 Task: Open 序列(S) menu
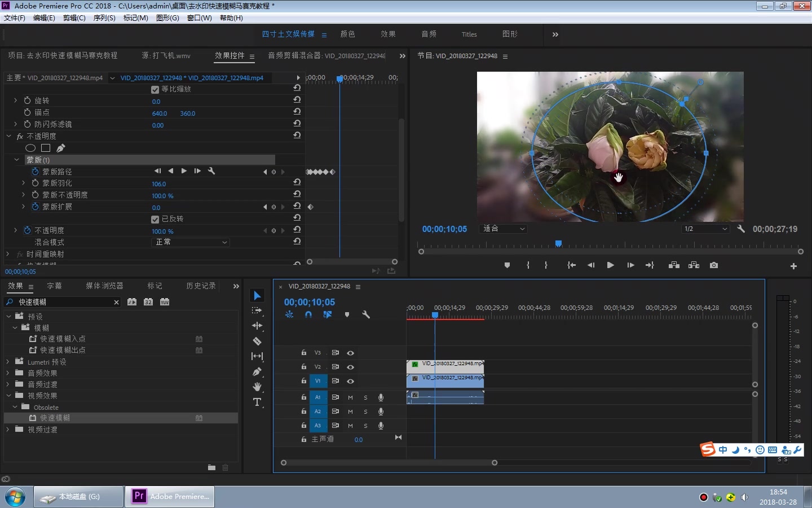104,17
